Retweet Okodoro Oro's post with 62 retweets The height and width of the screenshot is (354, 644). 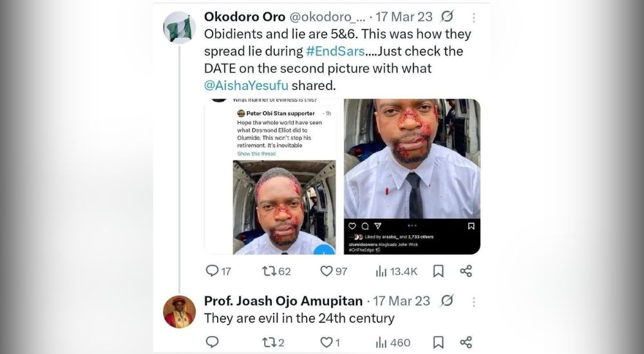[269, 271]
